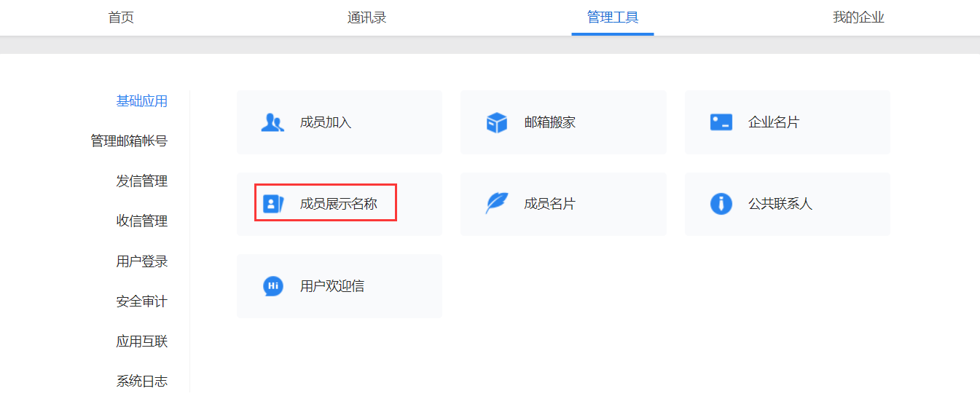Click the 用户欢迎信 Hi bubble icon

(x=273, y=286)
